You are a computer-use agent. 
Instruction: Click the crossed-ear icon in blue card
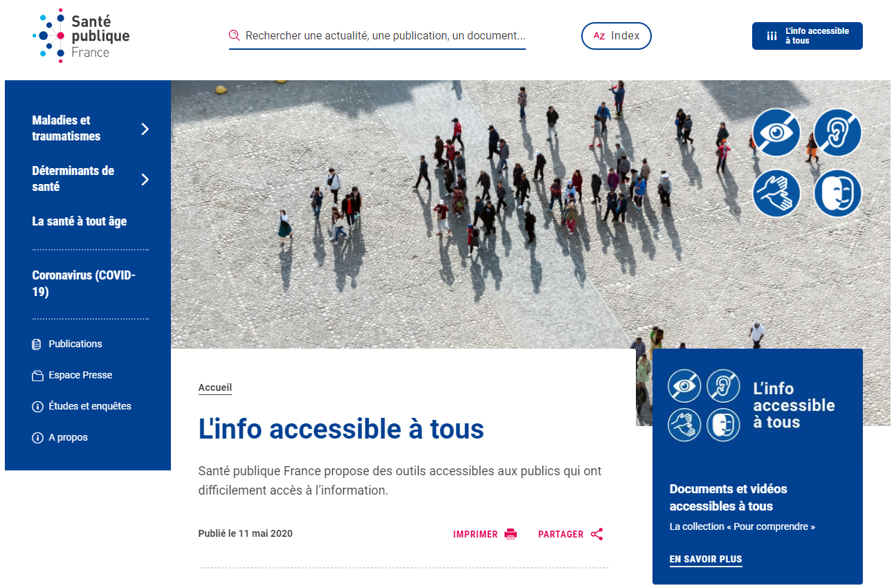tap(723, 385)
